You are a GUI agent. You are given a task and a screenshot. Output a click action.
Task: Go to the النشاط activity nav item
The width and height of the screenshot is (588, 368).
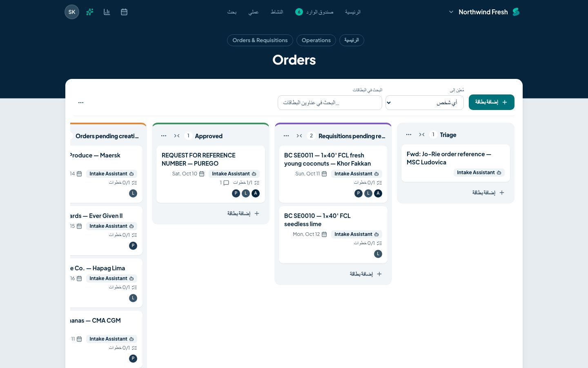point(277,12)
